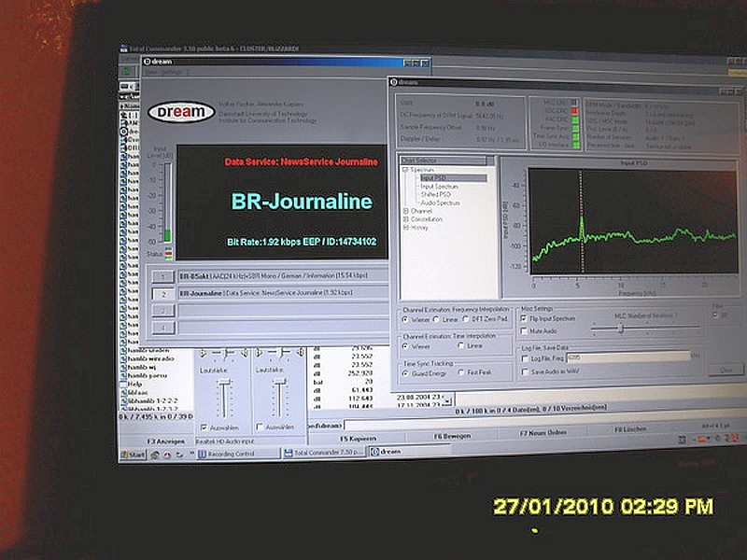
Task: Click the green I/O Interface indicator
Action: pos(576,145)
